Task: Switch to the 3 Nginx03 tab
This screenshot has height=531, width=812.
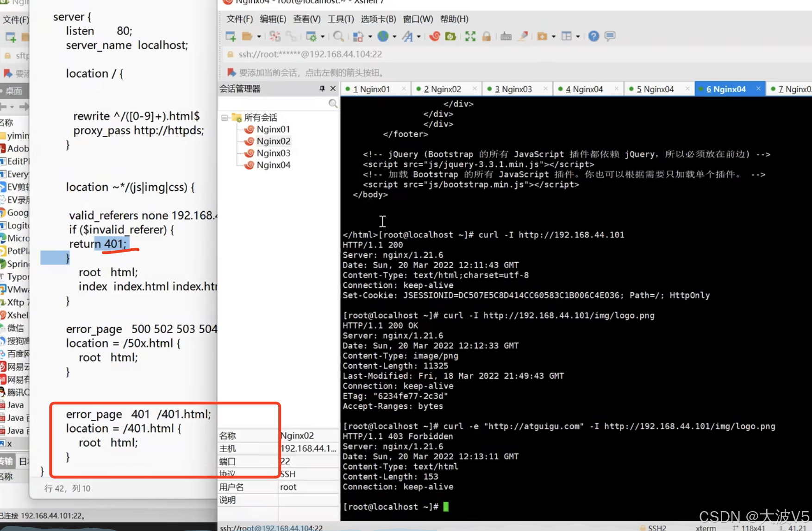Action: [x=513, y=89]
